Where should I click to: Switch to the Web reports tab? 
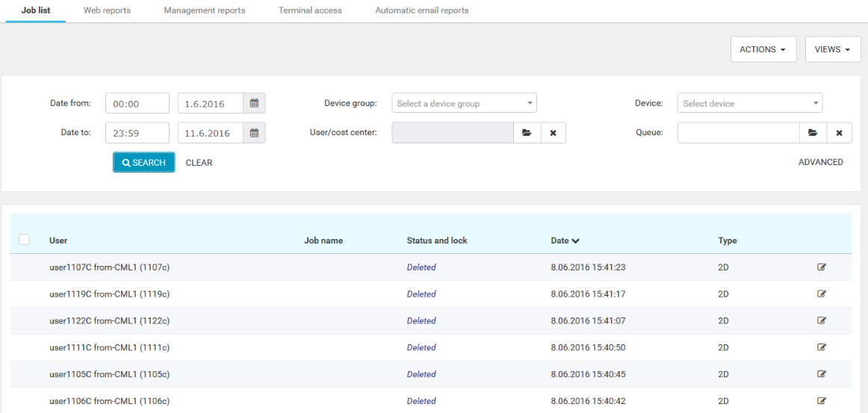(x=107, y=10)
